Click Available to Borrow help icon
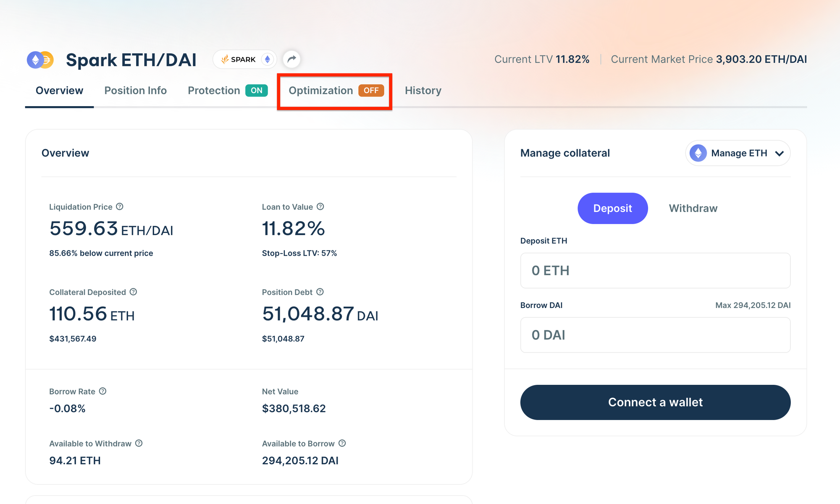This screenshot has width=840, height=504. coord(342,443)
